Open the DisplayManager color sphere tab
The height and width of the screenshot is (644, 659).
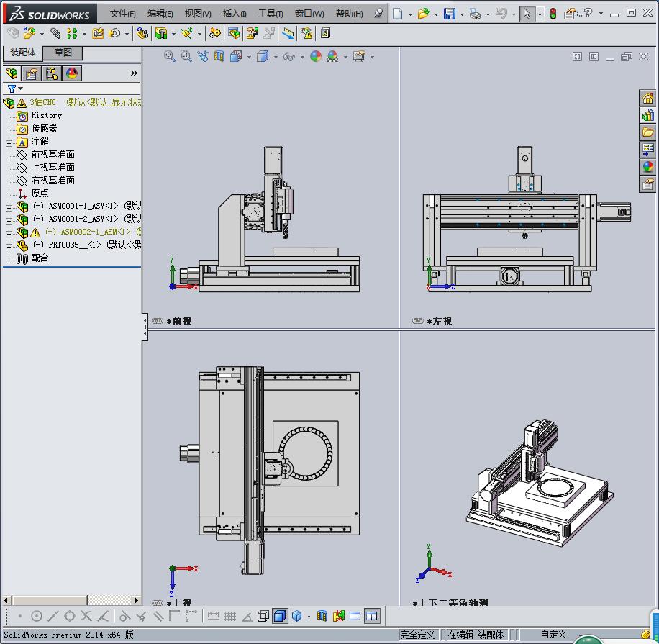(71, 73)
